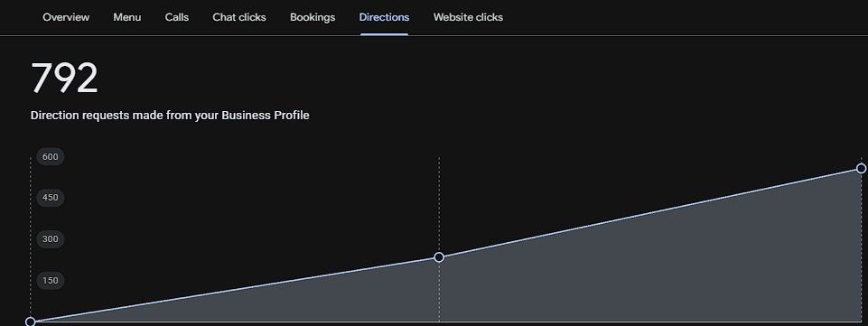View the Website clicks tab
868x326 pixels.
pyautogui.click(x=468, y=17)
